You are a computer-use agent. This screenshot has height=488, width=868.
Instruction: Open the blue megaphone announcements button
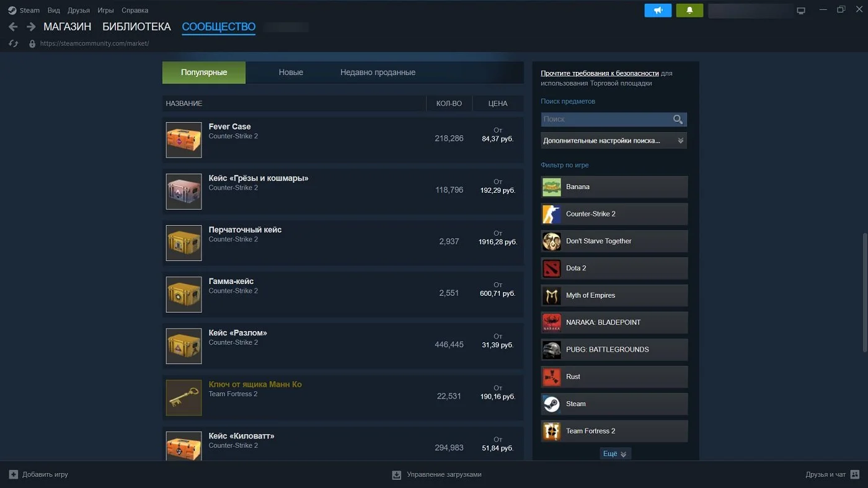[x=658, y=11]
